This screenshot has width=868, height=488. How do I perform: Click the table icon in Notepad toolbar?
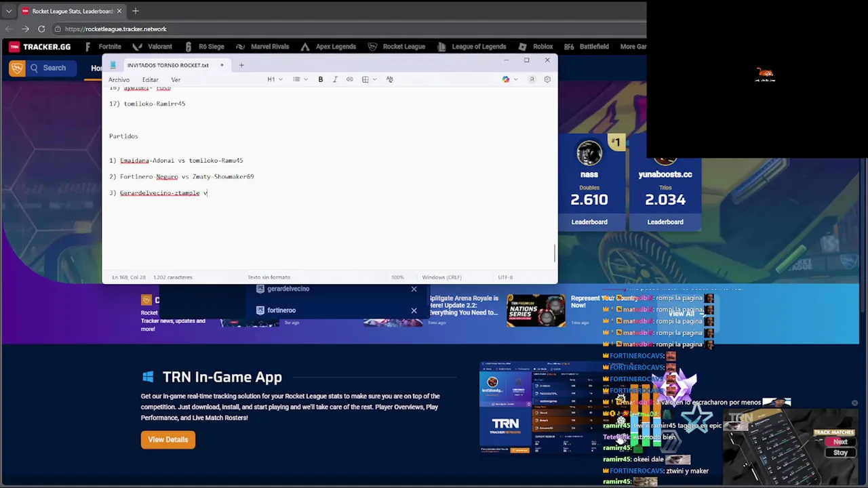coord(365,79)
